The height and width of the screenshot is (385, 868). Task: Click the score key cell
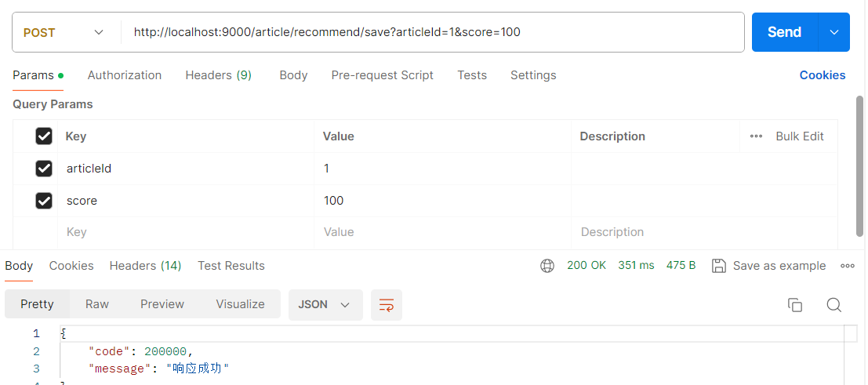coord(186,201)
